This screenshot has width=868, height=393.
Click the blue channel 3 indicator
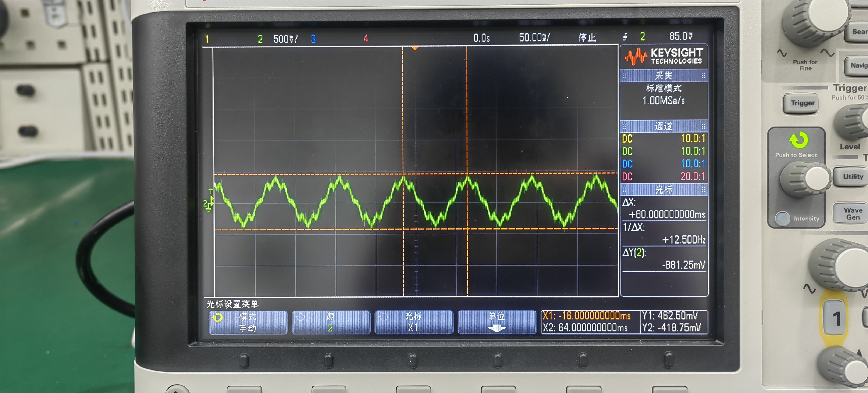click(x=313, y=39)
